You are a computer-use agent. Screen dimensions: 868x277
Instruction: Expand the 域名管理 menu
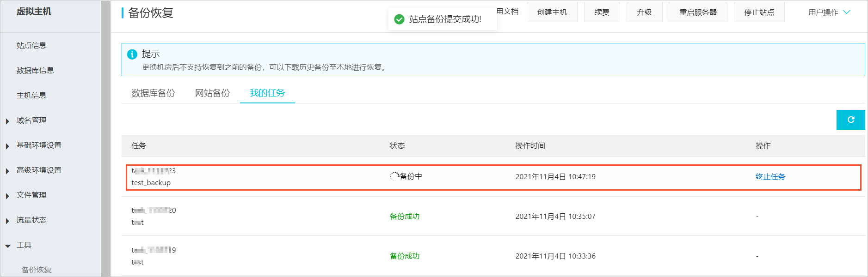click(31, 120)
